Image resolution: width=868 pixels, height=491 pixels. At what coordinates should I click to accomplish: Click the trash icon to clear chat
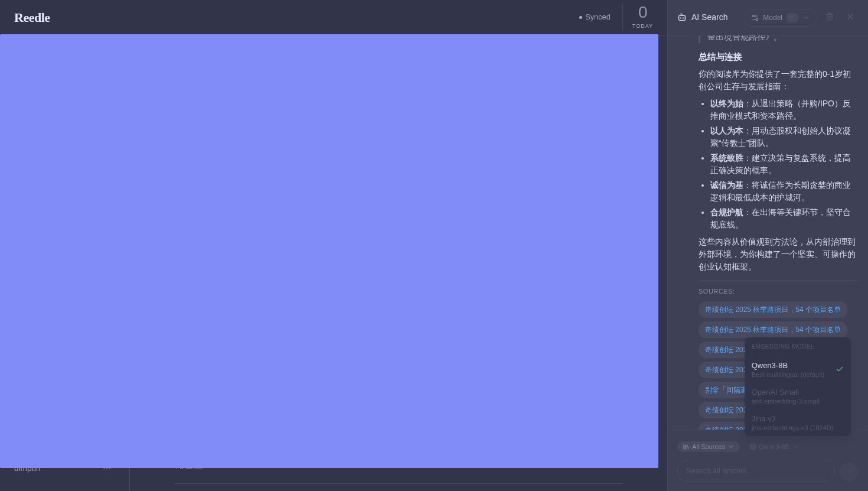830,17
